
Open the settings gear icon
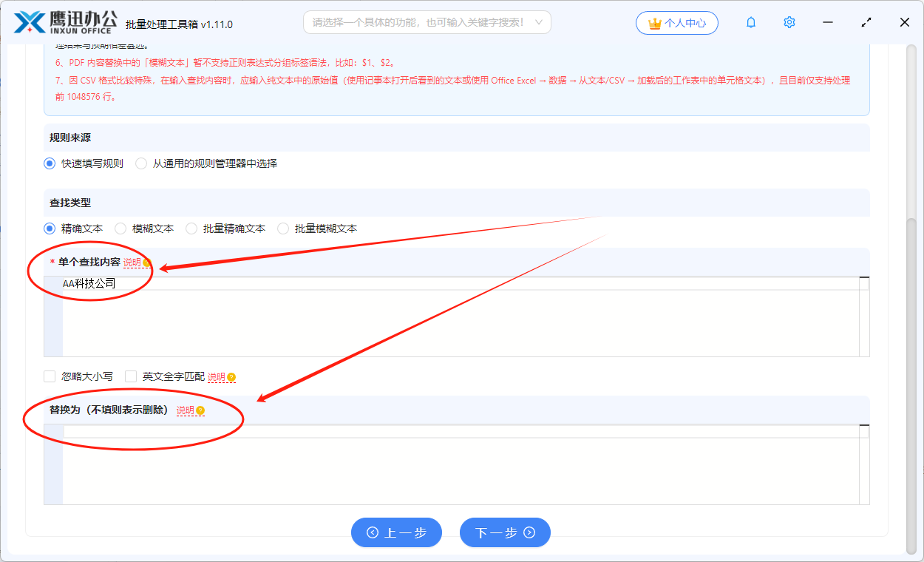click(789, 23)
